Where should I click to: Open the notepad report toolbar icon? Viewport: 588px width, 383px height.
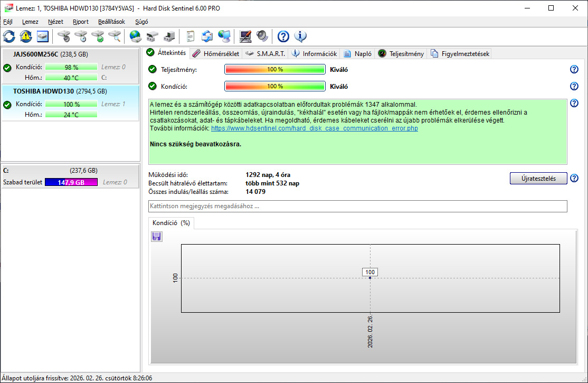191,36
